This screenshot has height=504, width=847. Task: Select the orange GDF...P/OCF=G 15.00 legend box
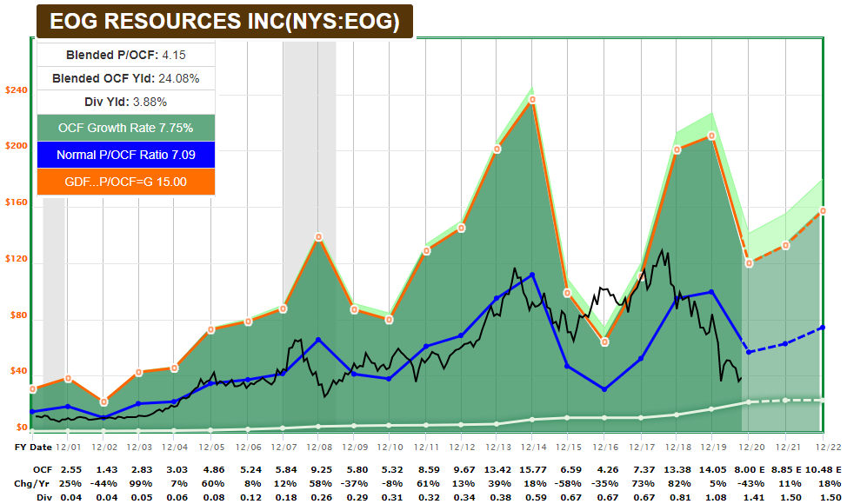click(x=126, y=182)
